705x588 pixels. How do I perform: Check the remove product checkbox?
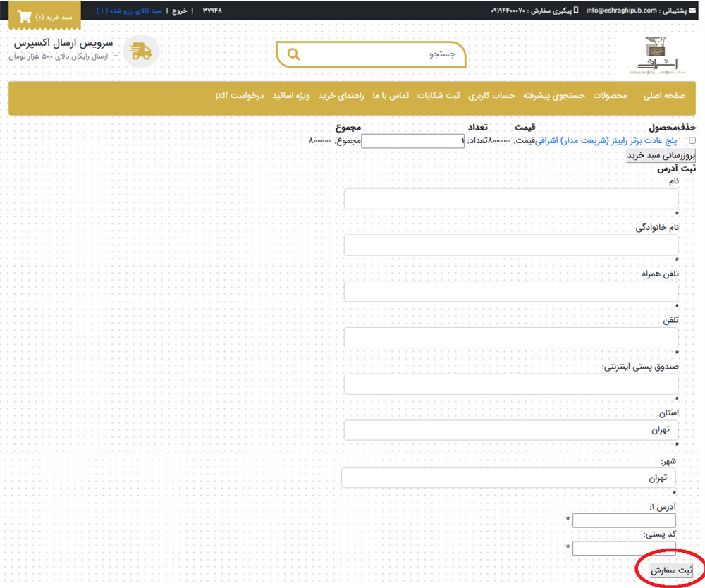[692, 141]
